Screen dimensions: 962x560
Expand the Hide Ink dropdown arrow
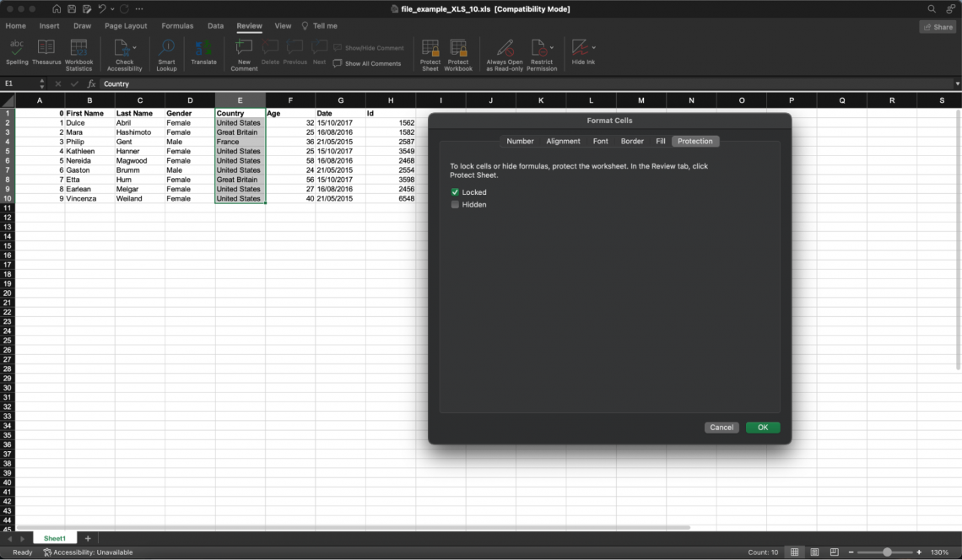[x=593, y=48]
